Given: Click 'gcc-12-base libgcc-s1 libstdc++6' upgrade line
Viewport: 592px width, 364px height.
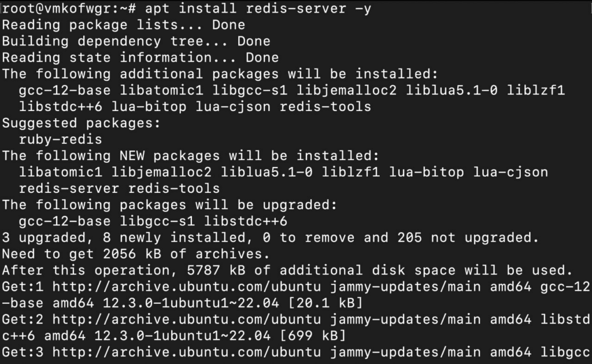Looking at the screenshot, I should pyautogui.click(x=153, y=221).
